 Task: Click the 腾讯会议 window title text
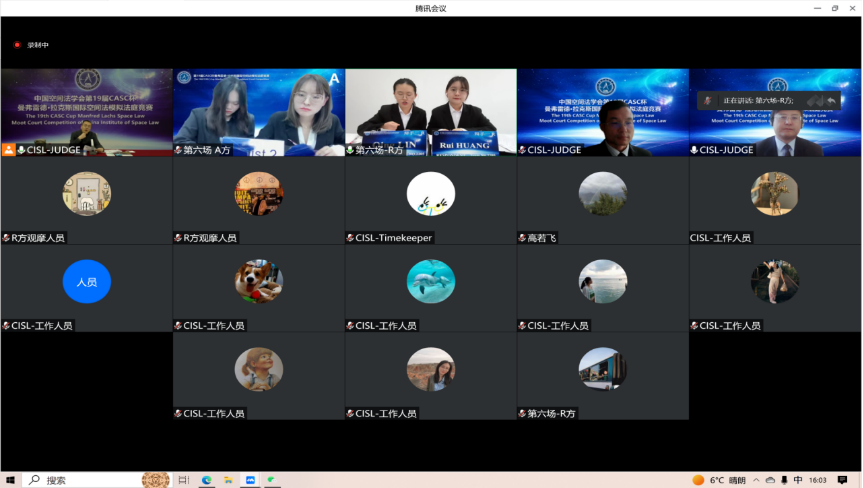[x=431, y=8]
